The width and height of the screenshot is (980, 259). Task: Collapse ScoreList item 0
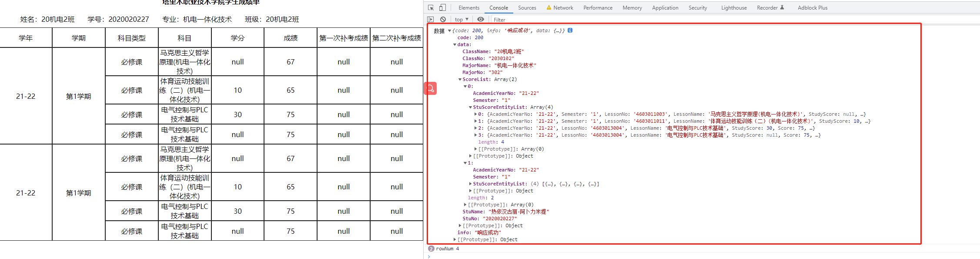tap(465, 86)
